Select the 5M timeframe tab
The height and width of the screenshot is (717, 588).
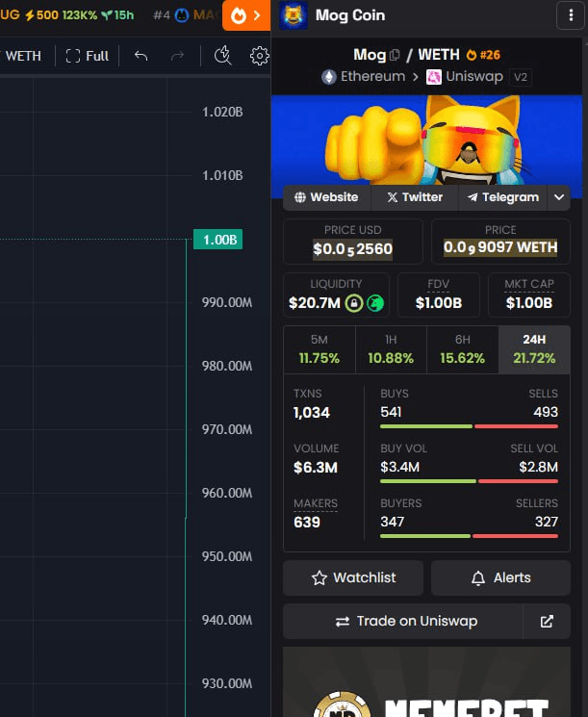(x=320, y=349)
